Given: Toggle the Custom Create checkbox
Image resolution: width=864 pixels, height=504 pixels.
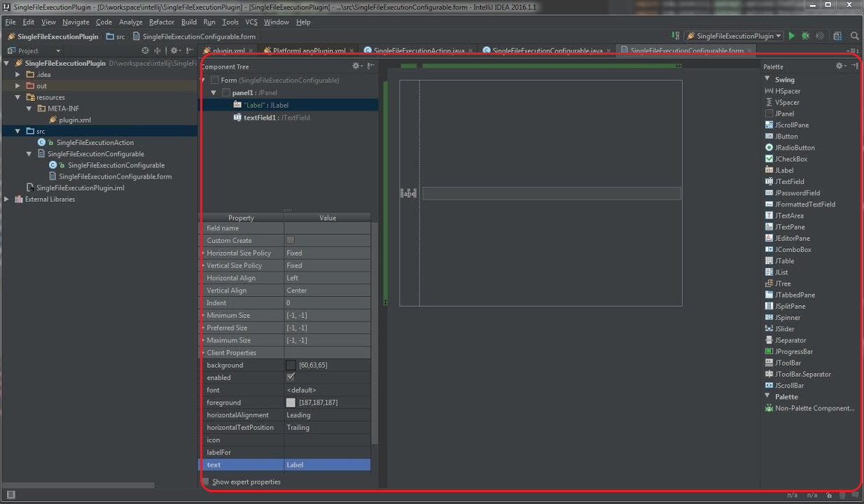Looking at the screenshot, I should coord(291,240).
